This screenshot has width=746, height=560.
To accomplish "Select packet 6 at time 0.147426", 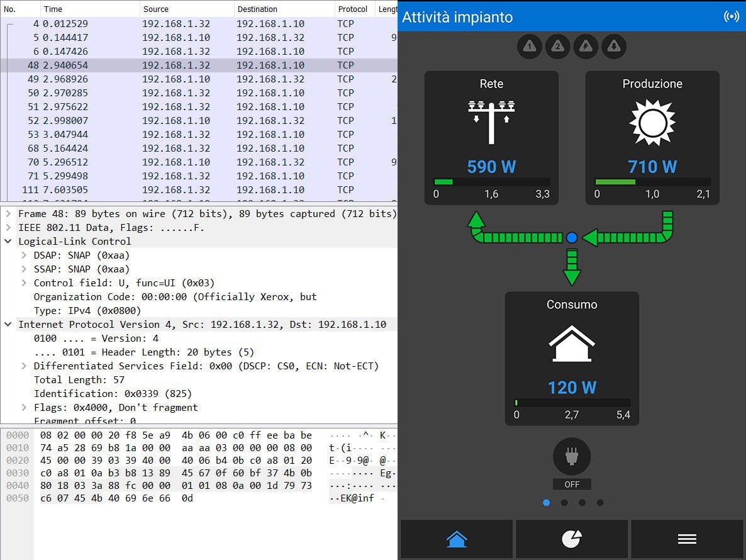I will click(x=199, y=52).
